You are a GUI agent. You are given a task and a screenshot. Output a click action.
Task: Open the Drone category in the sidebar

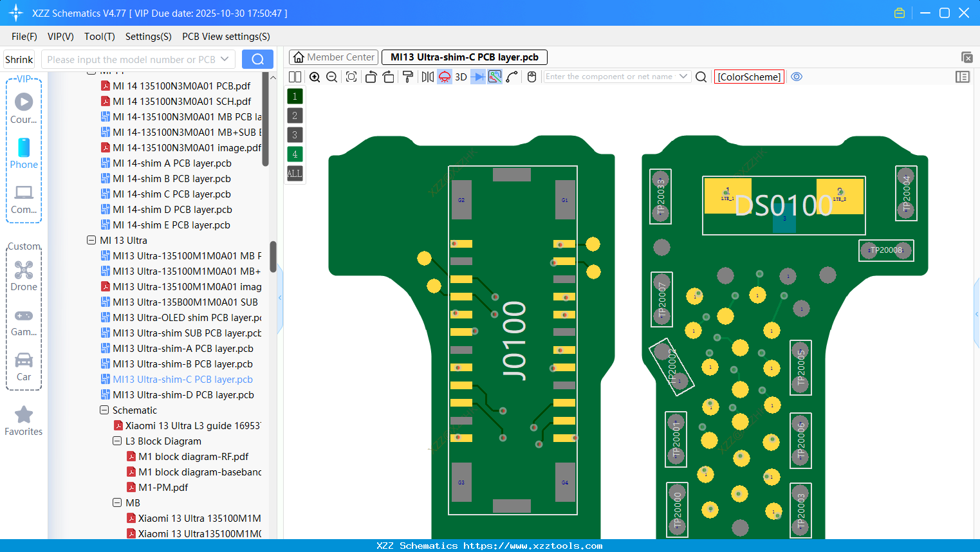[24, 276]
